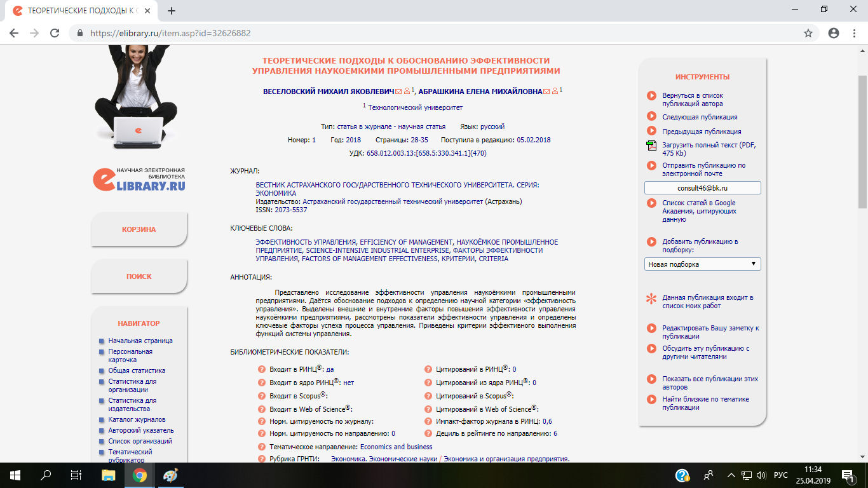
Task: Open the Новая подборка dropdown
Action: click(702, 264)
